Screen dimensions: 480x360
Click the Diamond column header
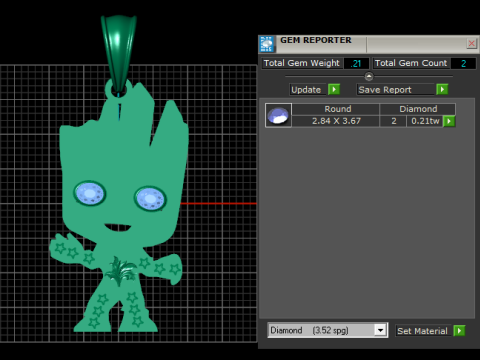pyautogui.click(x=418, y=109)
